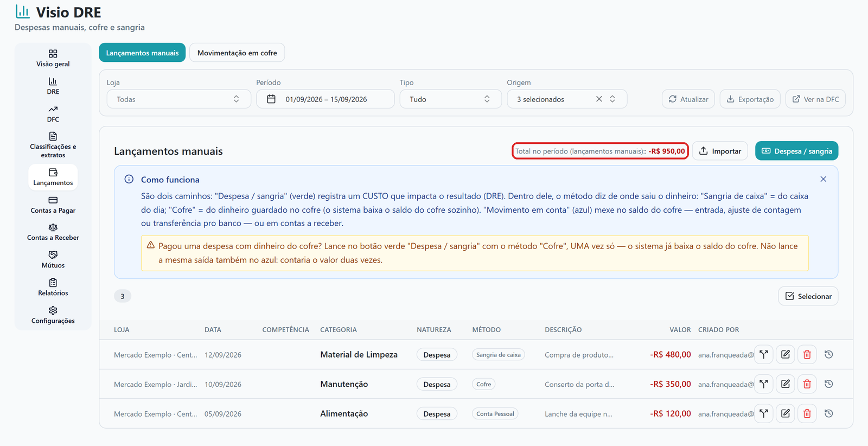Go to Visão geral in sidebar

(x=53, y=58)
